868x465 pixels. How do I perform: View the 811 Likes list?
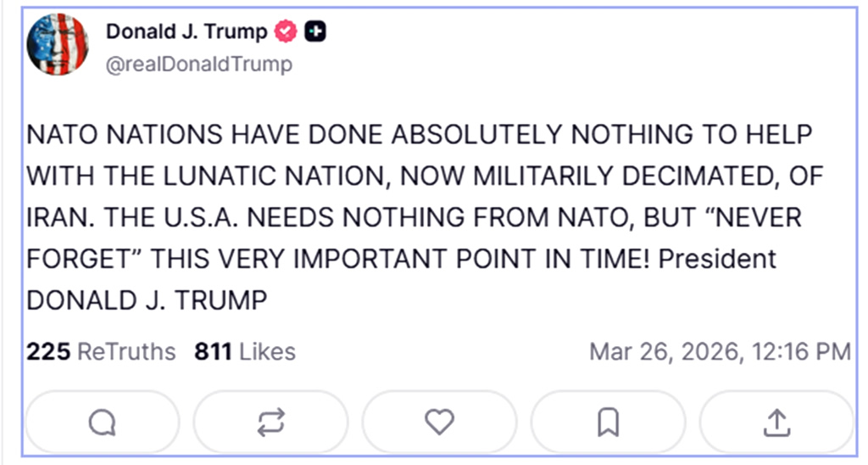[245, 351]
